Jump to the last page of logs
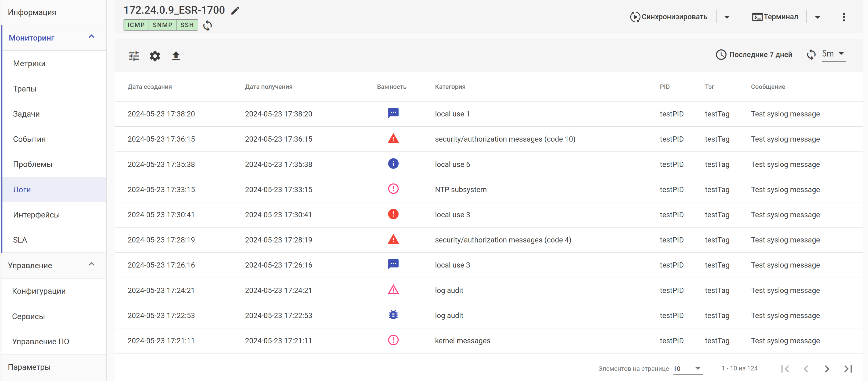868x381 pixels. coord(848,369)
